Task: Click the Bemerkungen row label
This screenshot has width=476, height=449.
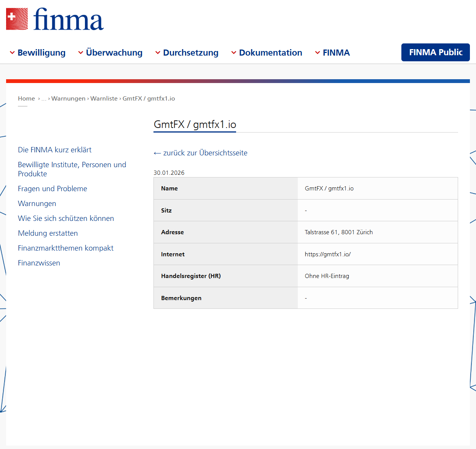Action: click(181, 298)
